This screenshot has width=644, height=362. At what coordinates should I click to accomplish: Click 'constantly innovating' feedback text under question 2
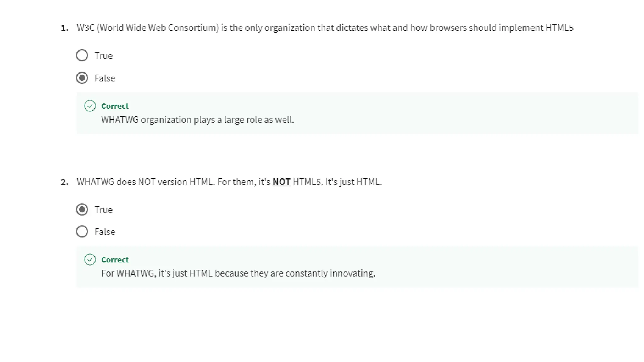pos(330,273)
